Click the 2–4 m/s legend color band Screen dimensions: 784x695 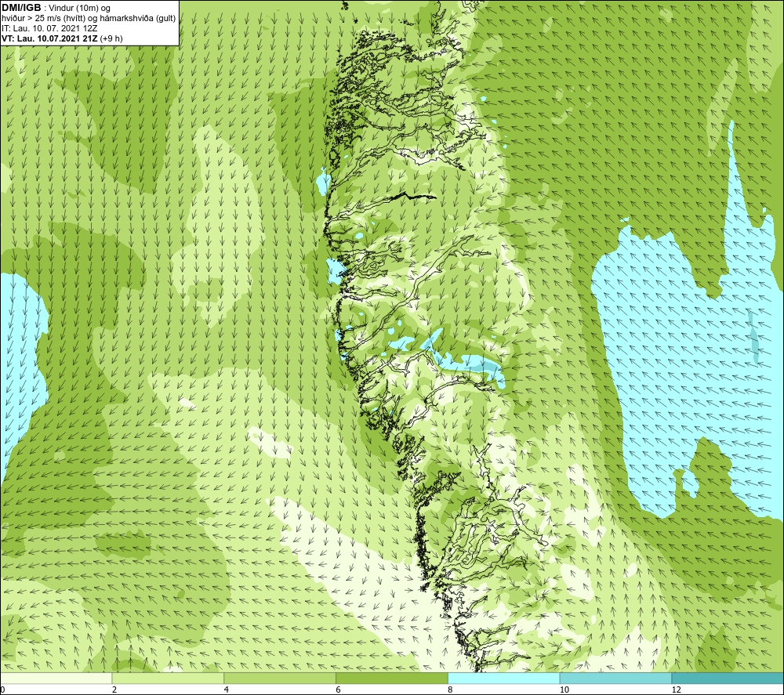[x=168, y=678]
